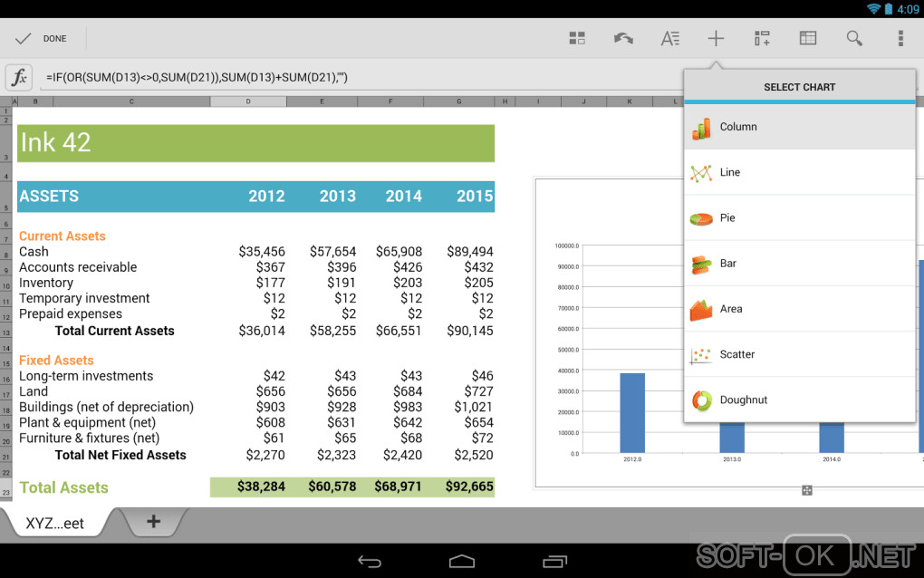Select Total Net Fixed Assets 2013 $2,323
The width and height of the screenshot is (924, 578).
click(336, 455)
